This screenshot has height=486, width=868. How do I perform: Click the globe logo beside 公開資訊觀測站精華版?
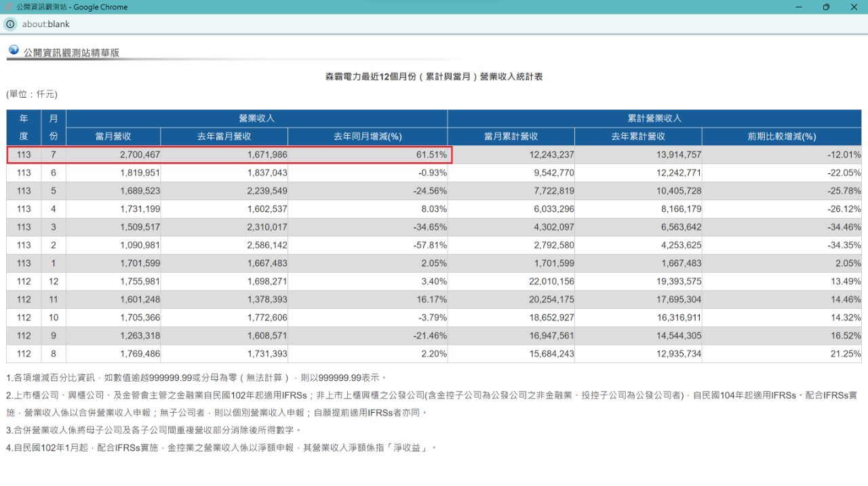point(14,50)
